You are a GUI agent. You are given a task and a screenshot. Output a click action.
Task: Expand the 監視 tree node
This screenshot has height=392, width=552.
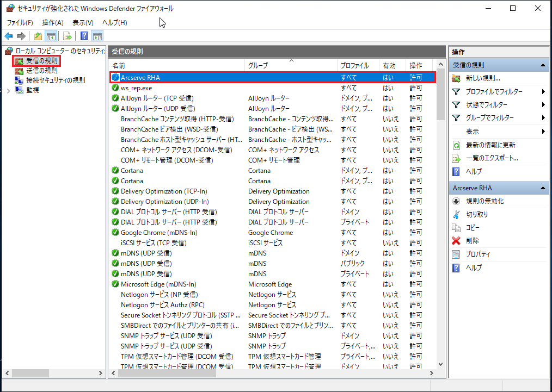(x=8, y=90)
